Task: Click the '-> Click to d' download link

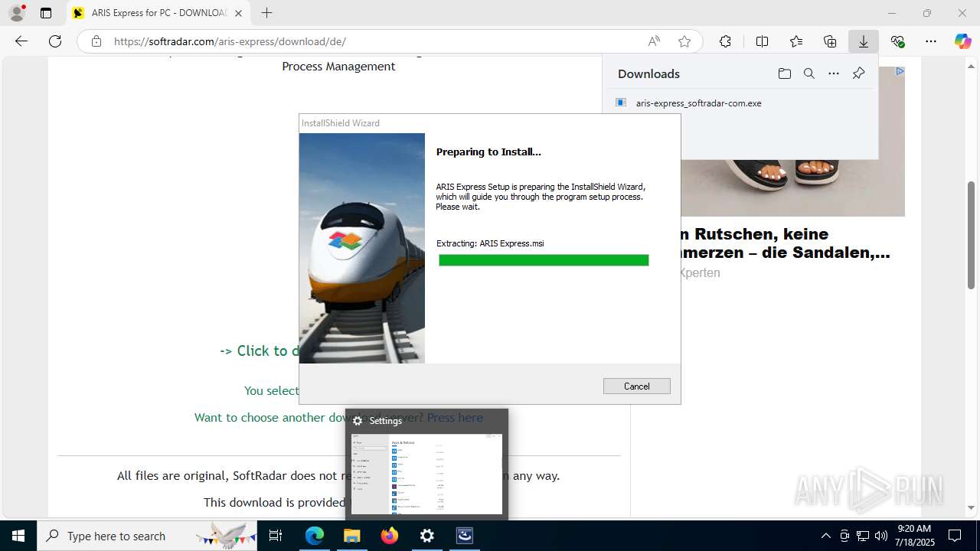Action: (x=260, y=350)
